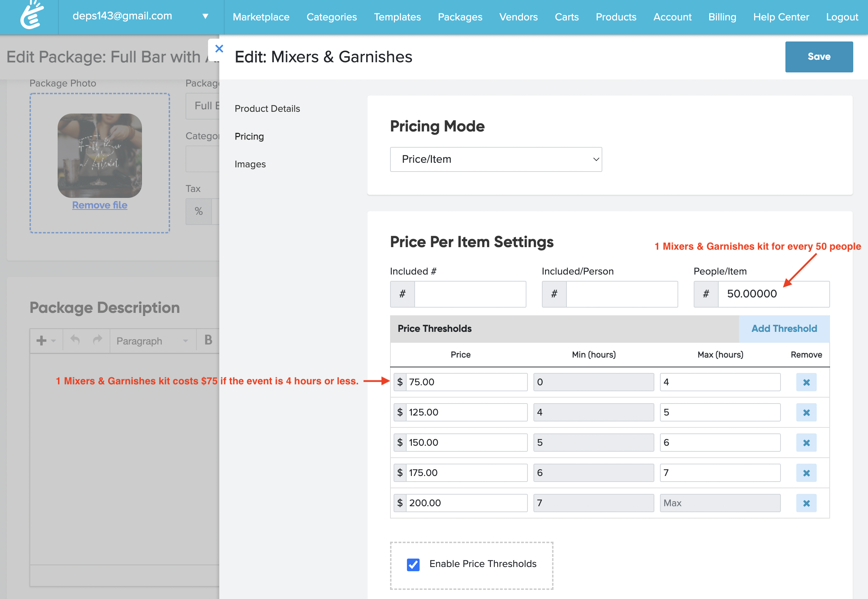Click the app logo in the header
Viewport: 868px width, 599px height.
(32, 16)
